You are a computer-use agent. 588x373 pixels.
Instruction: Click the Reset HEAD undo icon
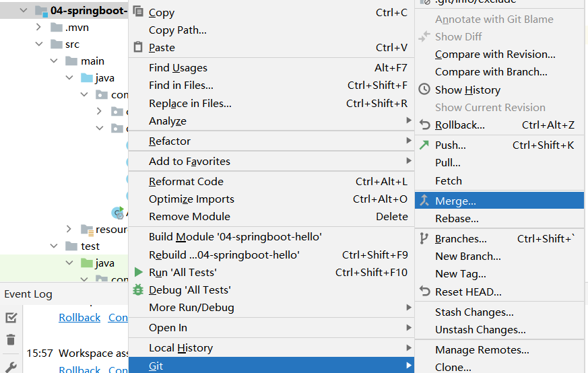(x=424, y=292)
